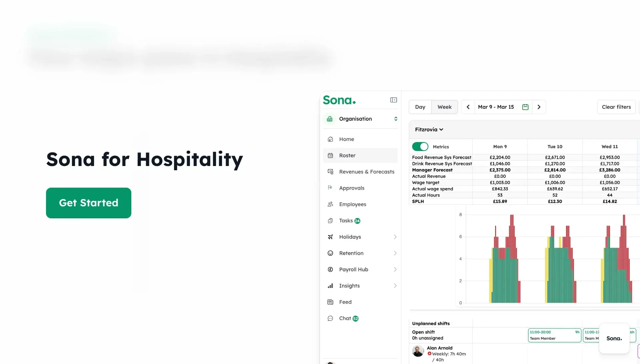Image resolution: width=640 pixels, height=364 pixels.
Task: Open the Payroll Hub
Action: [354, 269]
